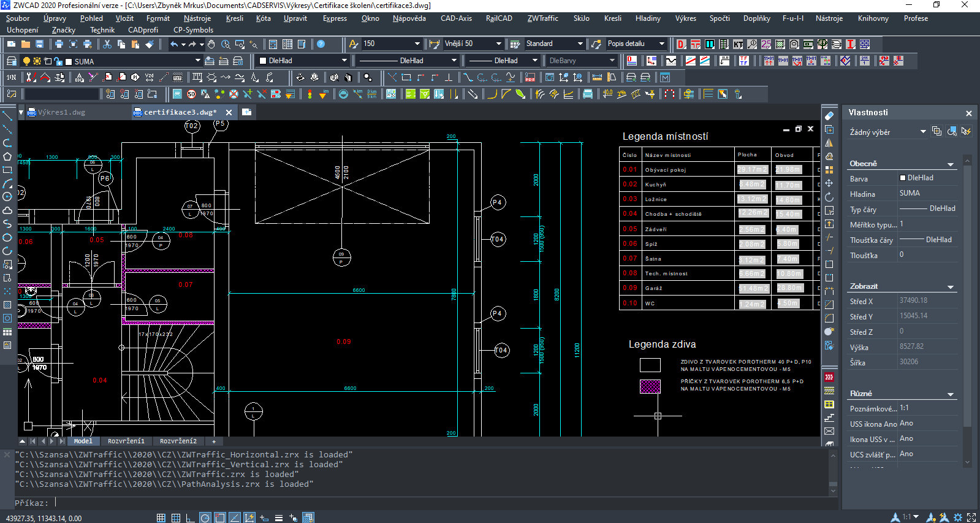Open the SUMA layer dropdown

coord(197,61)
